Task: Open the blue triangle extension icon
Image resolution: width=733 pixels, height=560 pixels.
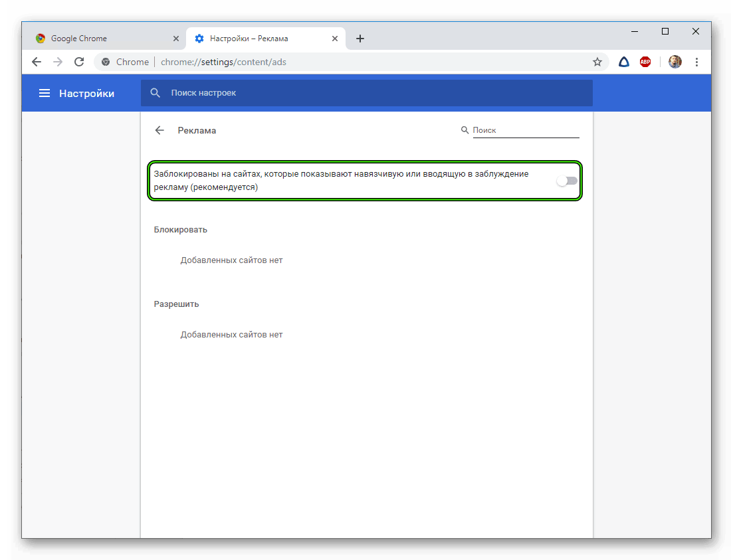Action: pyautogui.click(x=623, y=62)
